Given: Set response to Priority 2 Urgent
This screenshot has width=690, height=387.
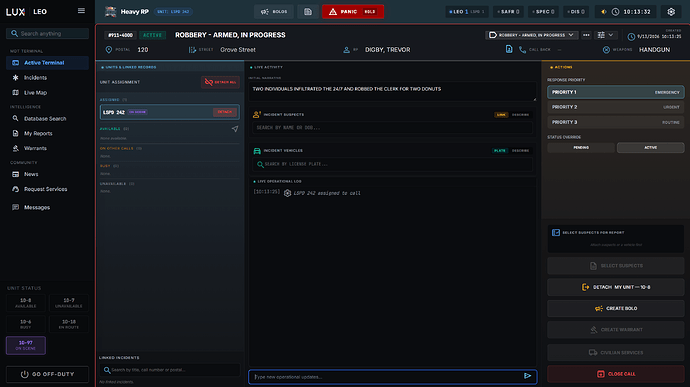Looking at the screenshot, I should tap(616, 107).
